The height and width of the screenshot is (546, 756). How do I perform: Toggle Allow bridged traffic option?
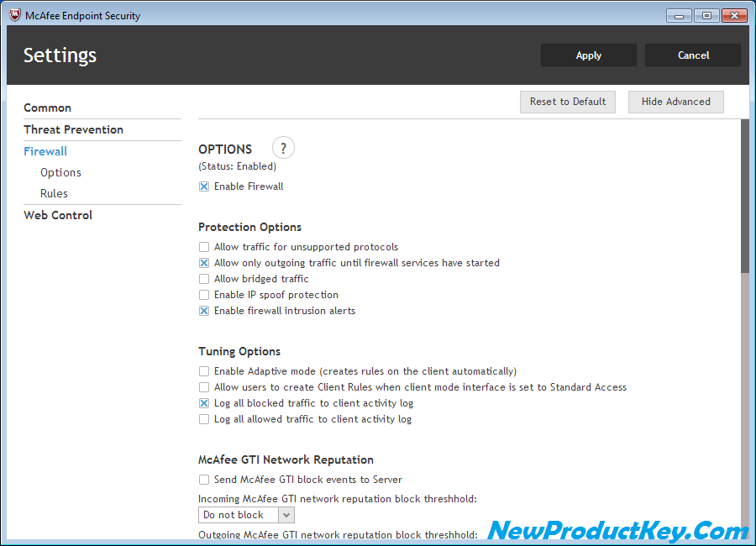204,279
